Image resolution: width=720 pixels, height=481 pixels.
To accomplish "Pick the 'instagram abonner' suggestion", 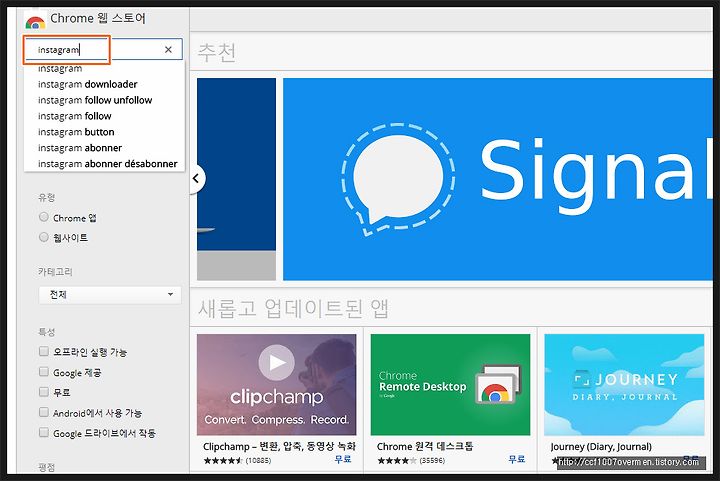I will [x=80, y=148].
